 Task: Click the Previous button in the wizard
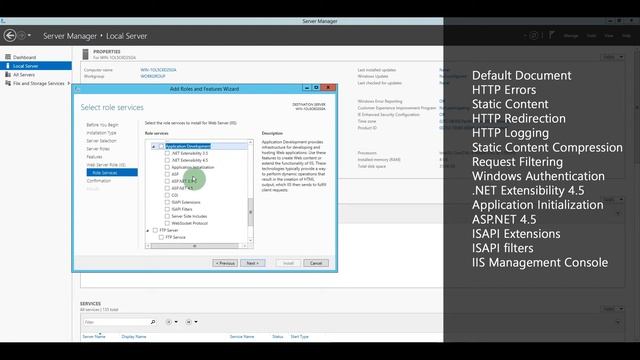[x=225, y=263]
